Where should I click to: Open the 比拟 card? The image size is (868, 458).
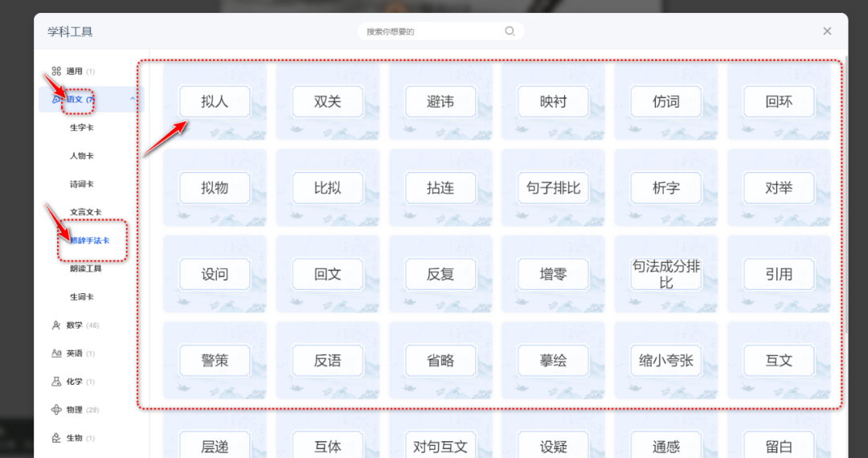pos(328,188)
